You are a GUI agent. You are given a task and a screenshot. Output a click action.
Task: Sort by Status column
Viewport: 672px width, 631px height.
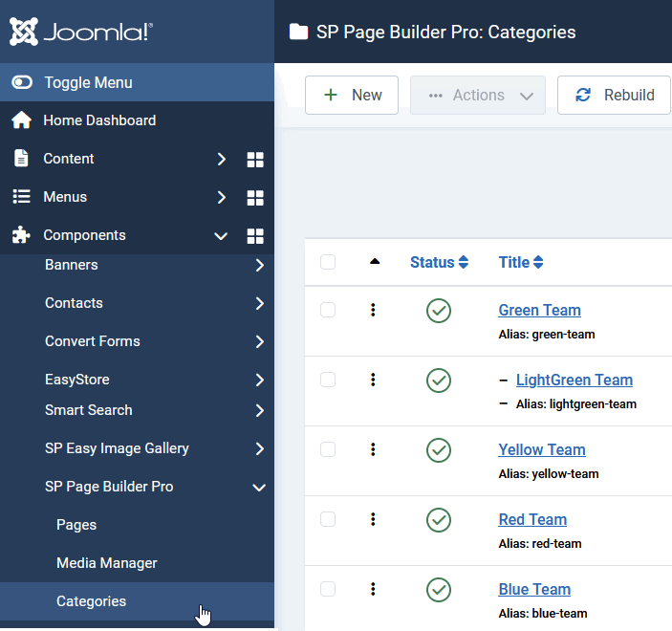(x=440, y=262)
